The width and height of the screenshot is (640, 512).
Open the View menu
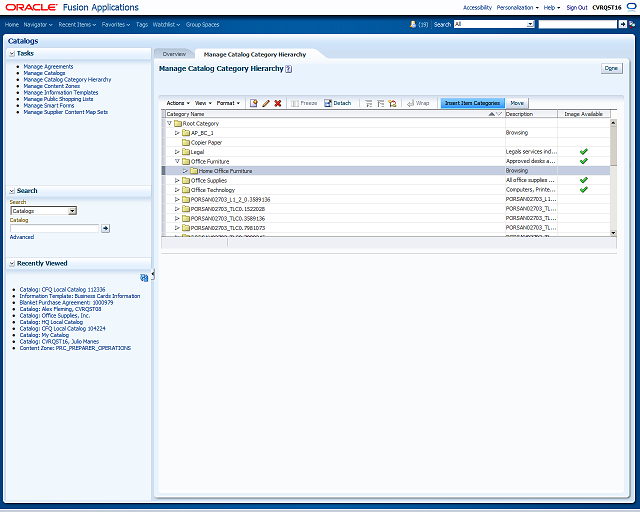coord(203,103)
